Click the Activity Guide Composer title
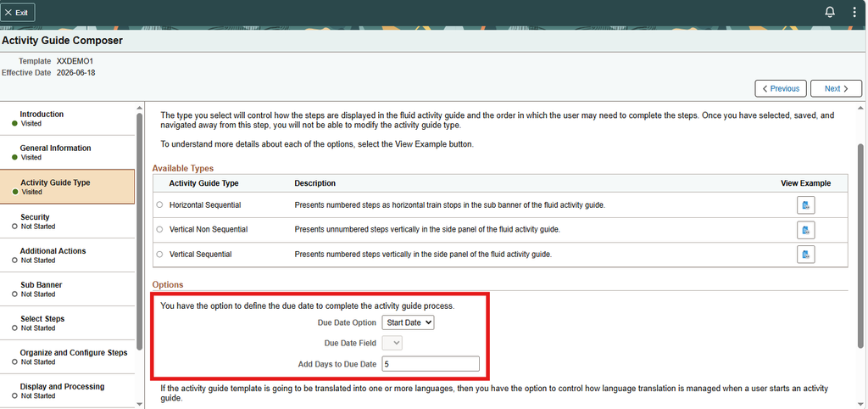This screenshot has height=409, width=868. point(62,41)
